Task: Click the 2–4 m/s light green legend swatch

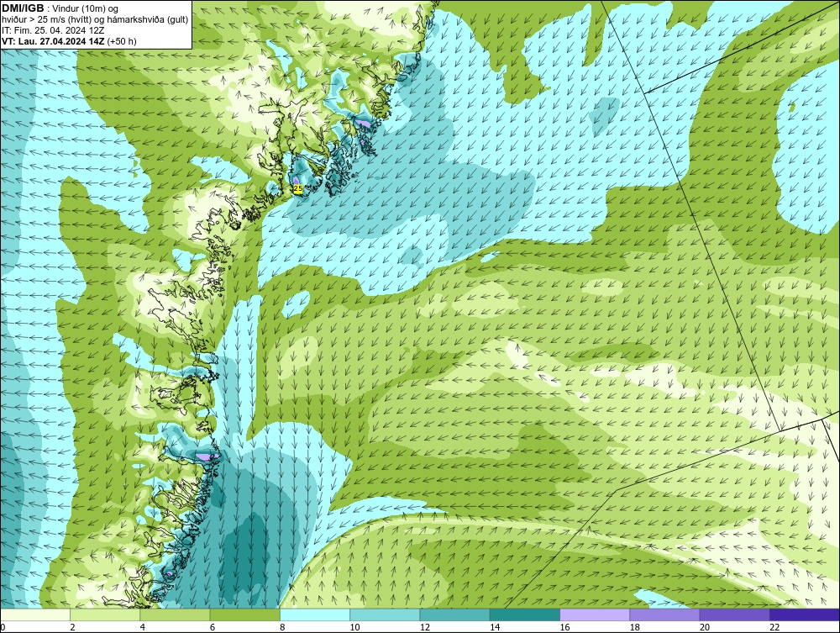Action: pos(105,615)
